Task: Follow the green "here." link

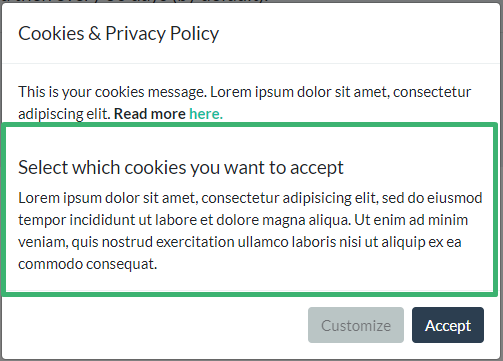Action: pyautogui.click(x=206, y=114)
